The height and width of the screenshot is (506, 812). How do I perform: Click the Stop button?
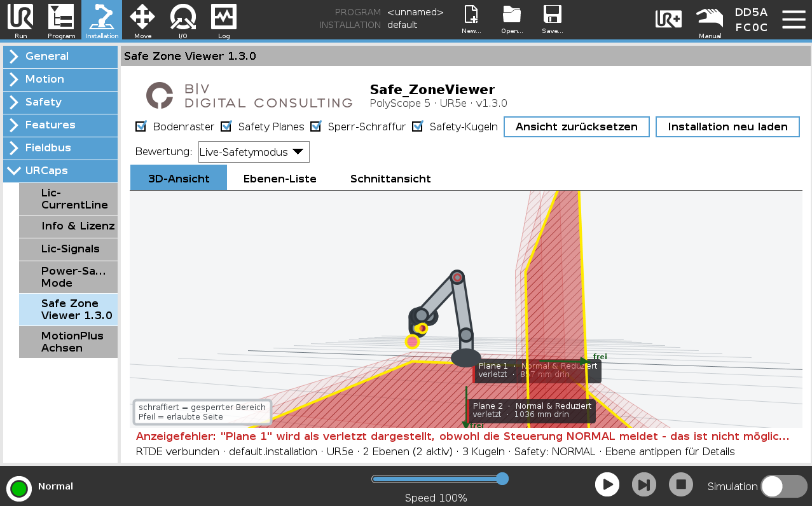point(681,484)
